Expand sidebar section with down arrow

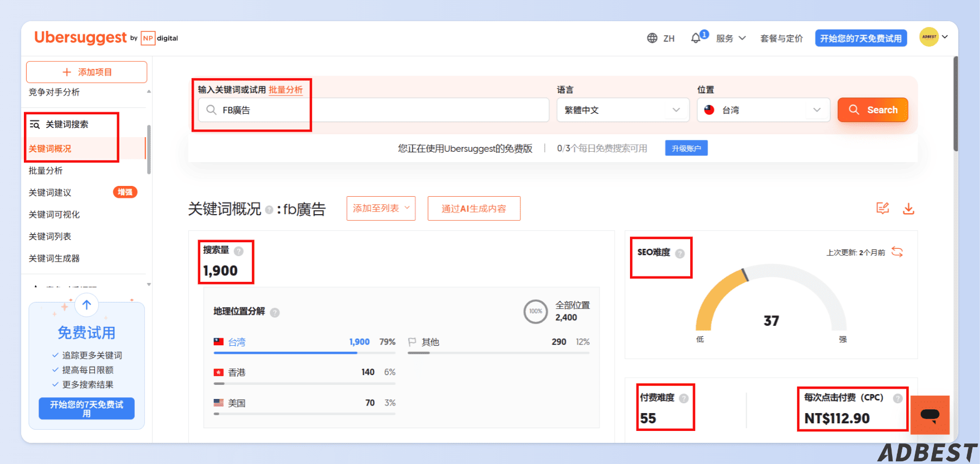149,284
